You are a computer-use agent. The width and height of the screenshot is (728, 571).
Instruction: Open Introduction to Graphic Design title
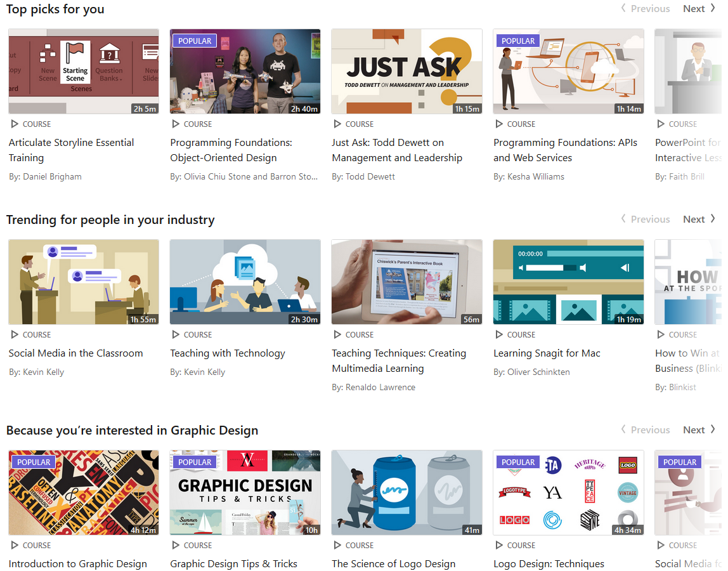77,563
